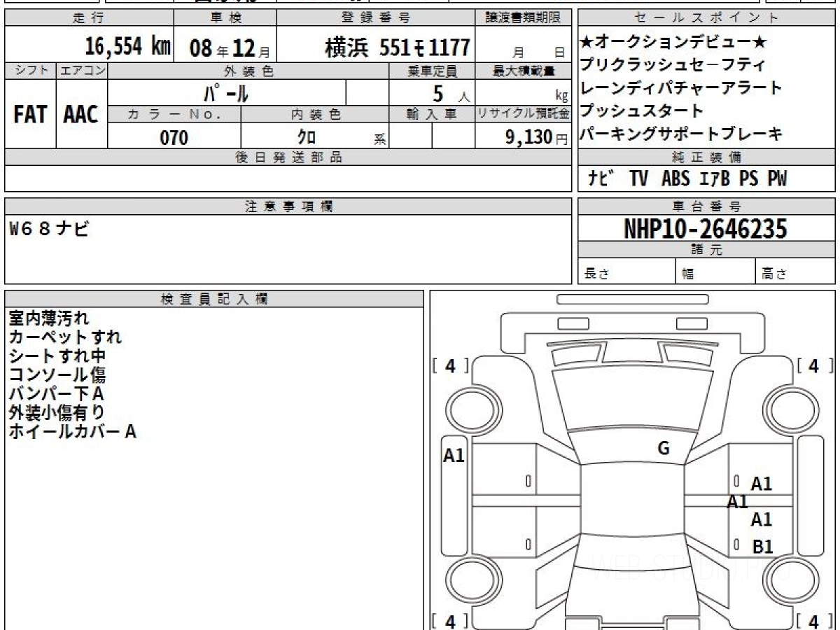
Task: Click inspector note カーペットすれ
Action: click(x=65, y=337)
